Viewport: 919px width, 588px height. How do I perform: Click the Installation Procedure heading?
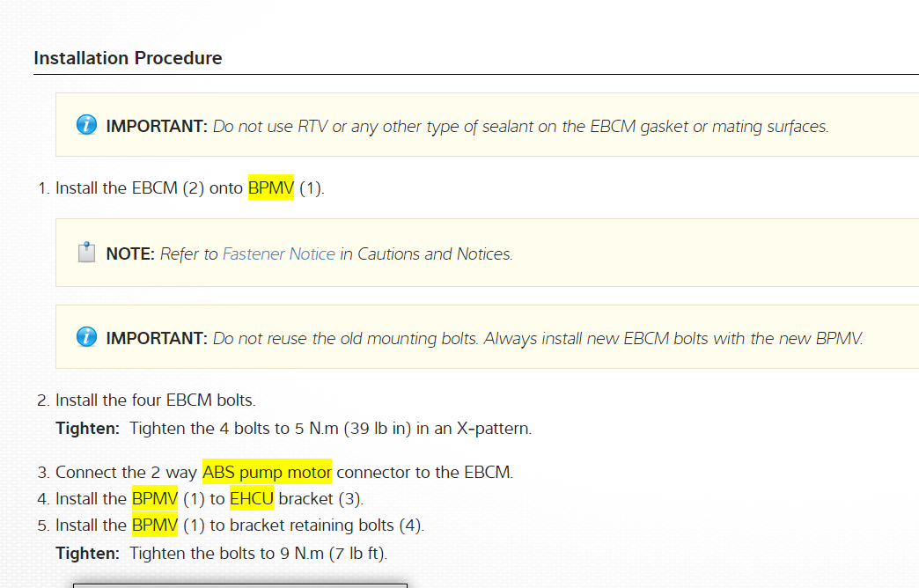[x=128, y=58]
